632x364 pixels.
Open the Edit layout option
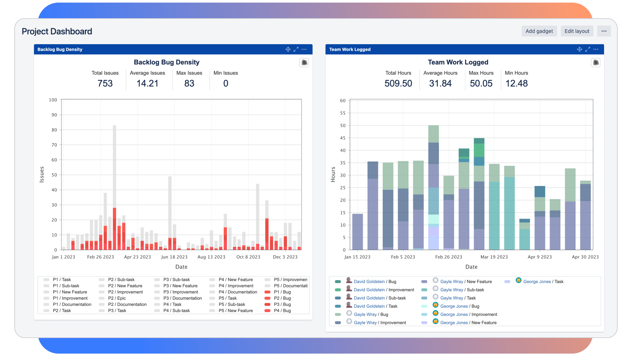coord(577,31)
